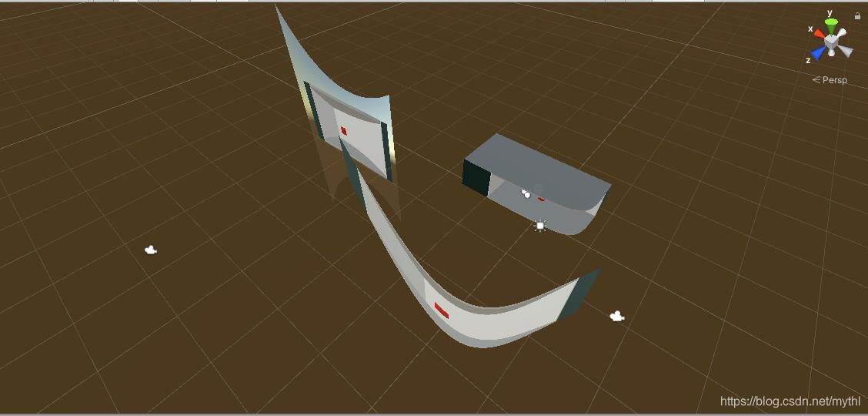Click the red rectangle on the lower curved panel
Image resolution: width=868 pixels, height=416 pixels.
pos(441,310)
